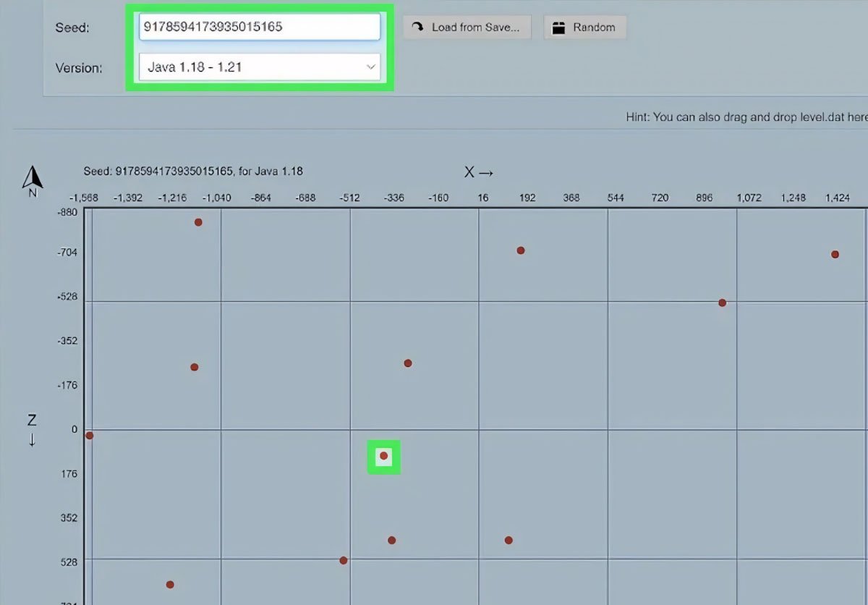This screenshot has width=868, height=605.
Task: Click the X-axis label '-160'
Action: 438,198
